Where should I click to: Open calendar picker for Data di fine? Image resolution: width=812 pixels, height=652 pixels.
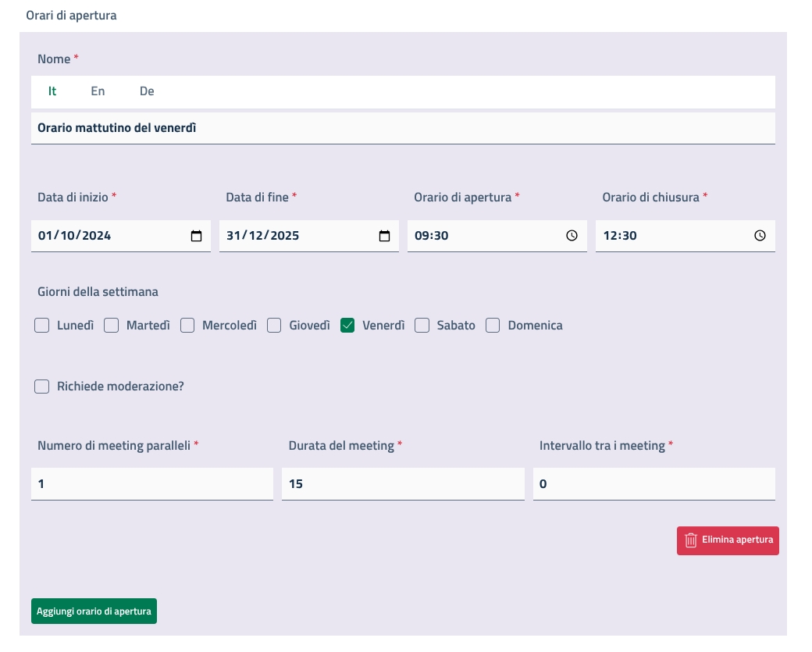[384, 236]
